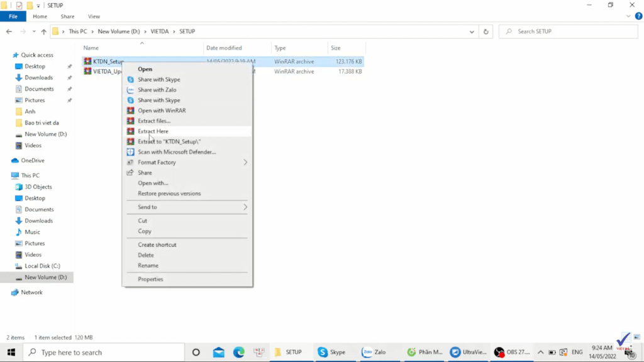
Task: Click the Cortana circle icon on taskbar
Action: click(196, 352)
